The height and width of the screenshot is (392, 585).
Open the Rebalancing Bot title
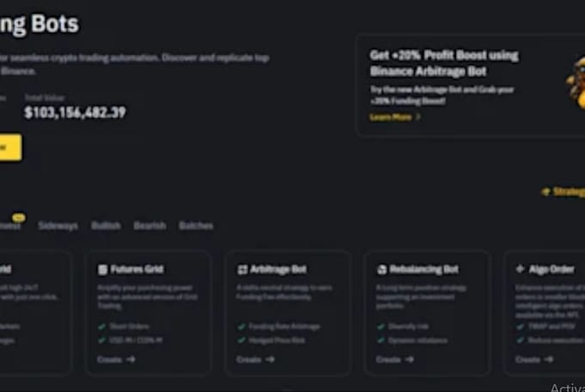[424, 269]
